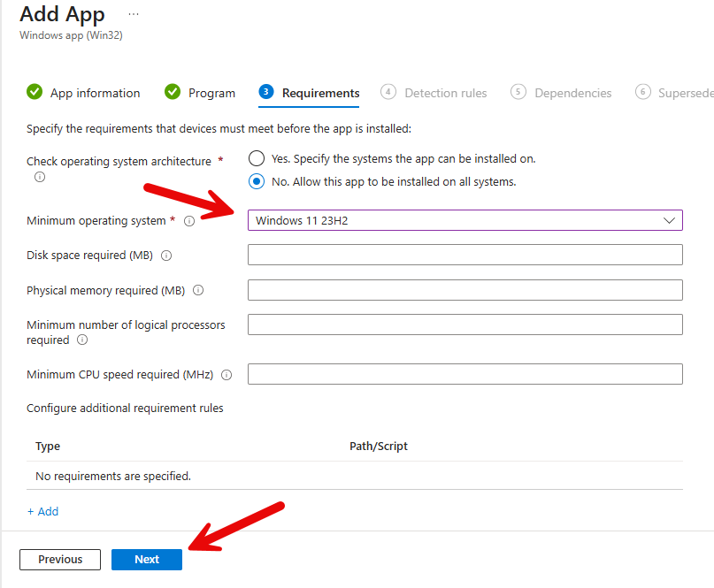This screenshot has width=714, height=588.
Task: Open the Dependencies step tab
Action: pos(572,93)
